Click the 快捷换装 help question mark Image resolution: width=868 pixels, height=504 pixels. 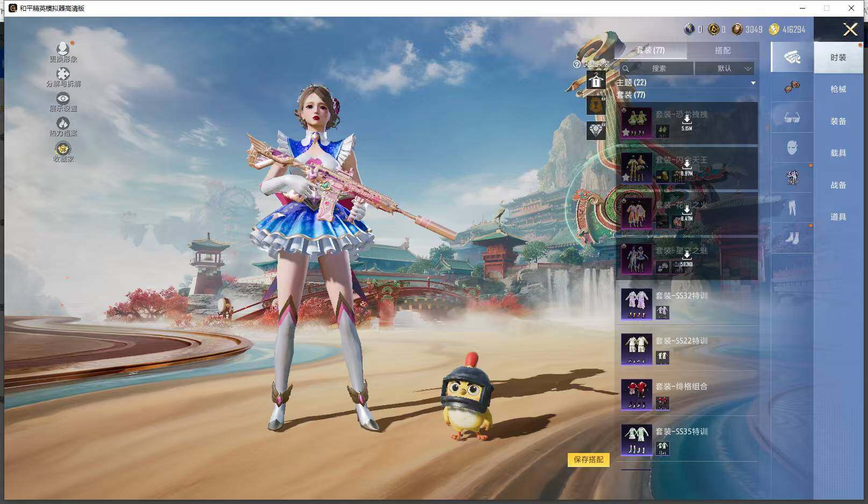577,64
